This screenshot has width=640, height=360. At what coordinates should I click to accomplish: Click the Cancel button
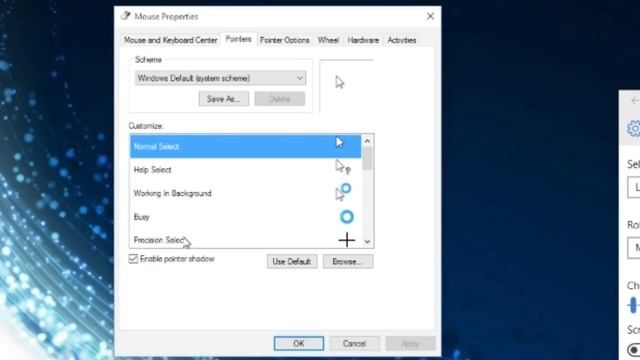point(354,343)
